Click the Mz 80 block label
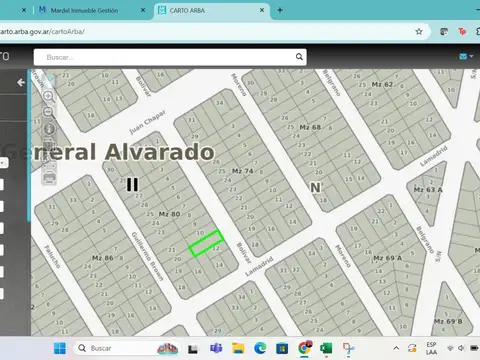The height and width of the screenshot is (360, 480). pyautogui.click(x=169, y=214)
